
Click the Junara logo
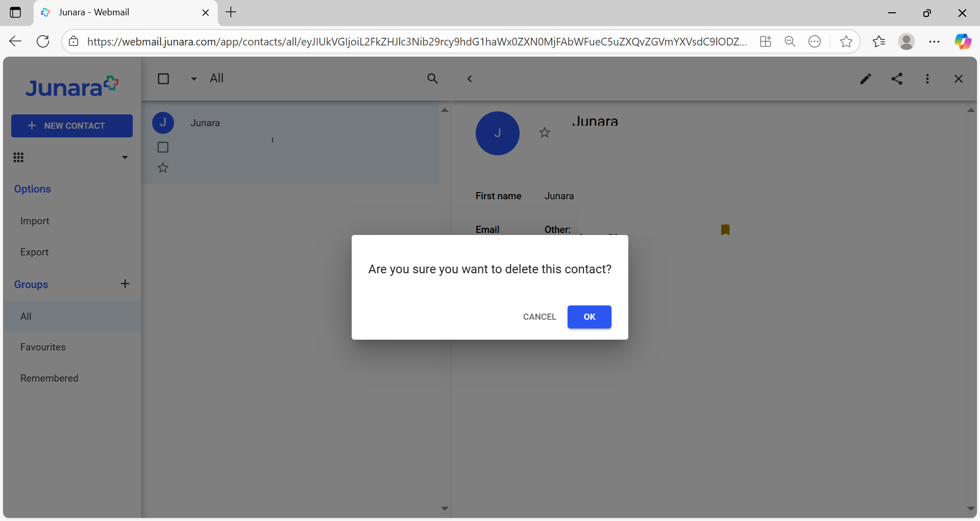(72, 86)
